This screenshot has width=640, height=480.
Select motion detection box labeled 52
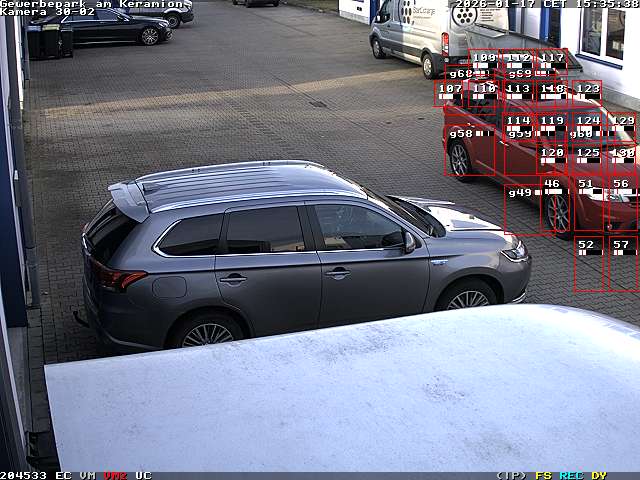click(x=588, y=264)
